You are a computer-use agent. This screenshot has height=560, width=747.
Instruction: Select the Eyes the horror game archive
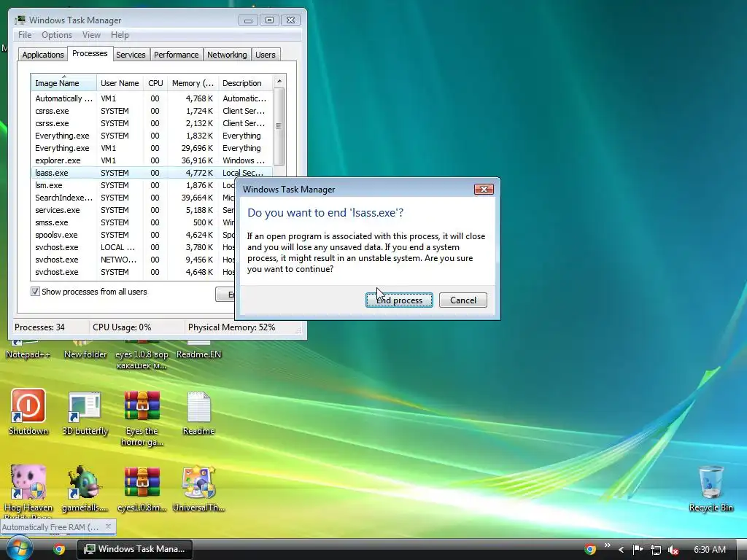click(x=142, y=418)
